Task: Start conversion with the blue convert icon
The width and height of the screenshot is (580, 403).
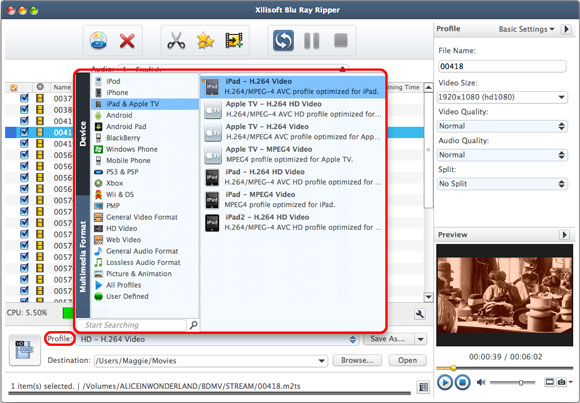Action: click(x=283, y=41)
